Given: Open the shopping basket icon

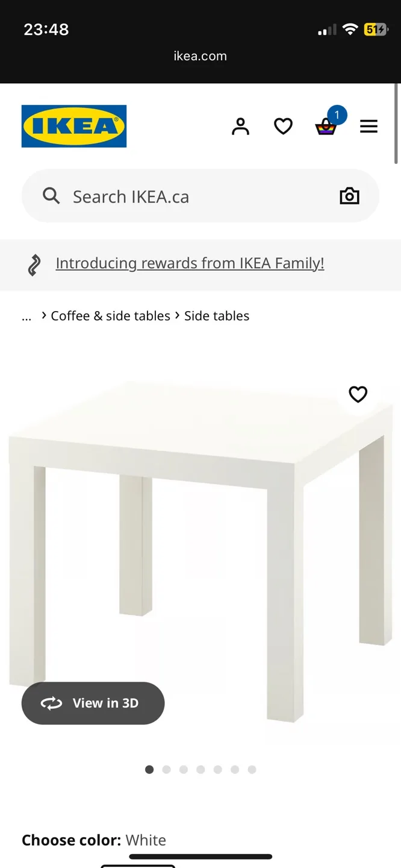Looking at the screenshot, I should pyautogui.click(x=326, y=127).
